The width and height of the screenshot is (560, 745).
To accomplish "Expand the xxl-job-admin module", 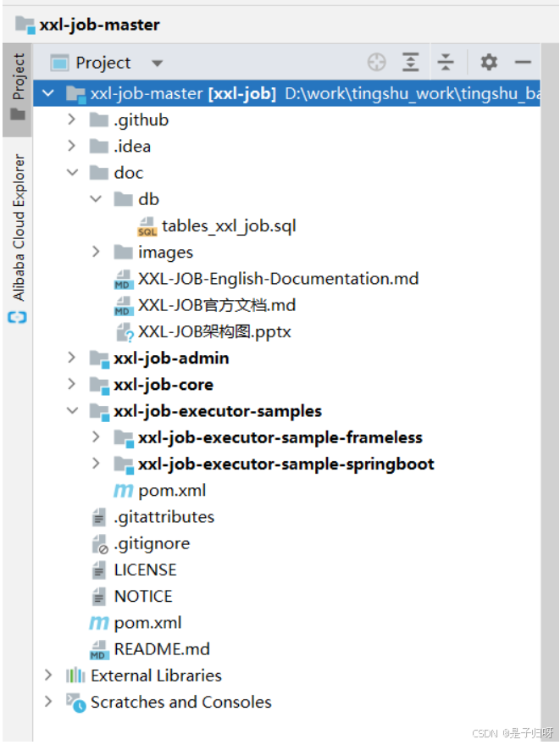I will pyautogui.click(x=72, y=358).
